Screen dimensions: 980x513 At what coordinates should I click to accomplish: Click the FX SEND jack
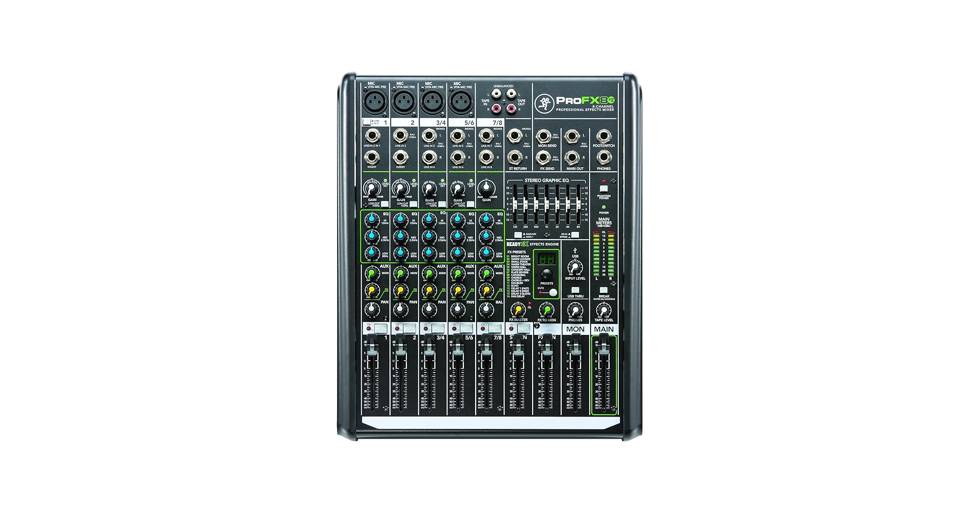(544, 157)
